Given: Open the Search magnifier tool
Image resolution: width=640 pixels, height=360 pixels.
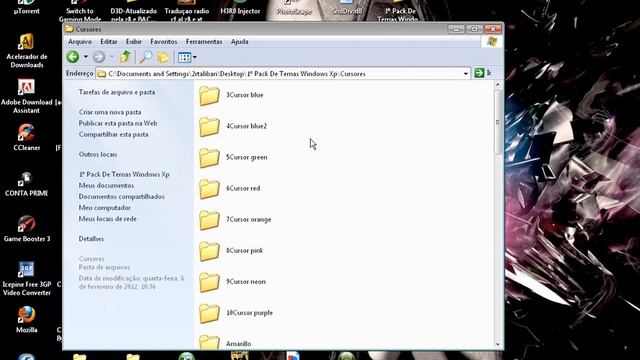Looking at the screenshot, I should 145,57.
